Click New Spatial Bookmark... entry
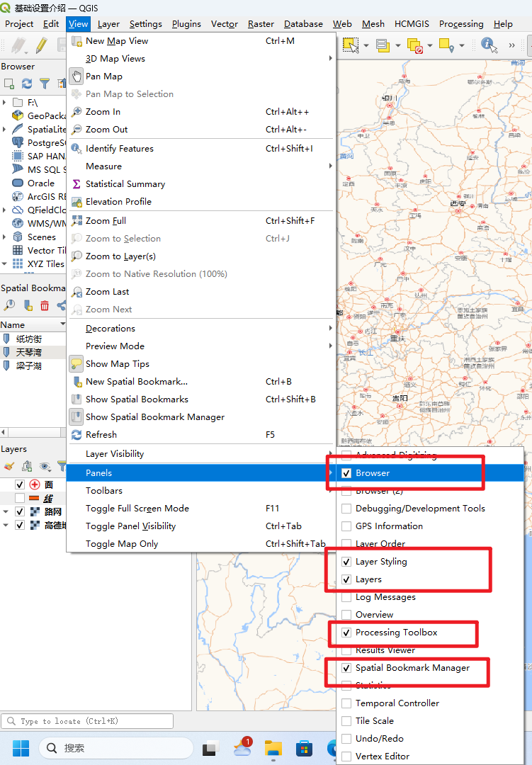532x765 pixels. point(201,382)
